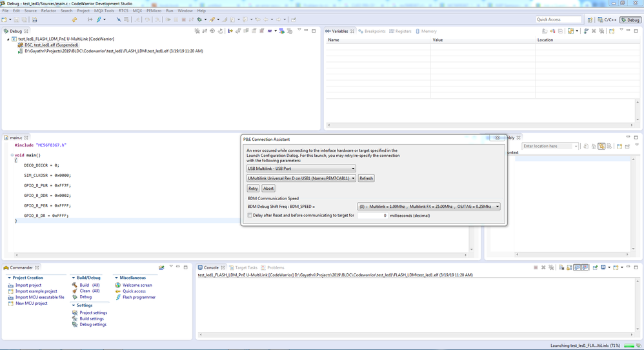Enable Delay after Reset checkbox
The width and height of the screenshot is (644, 350).
tap(250, 215)
